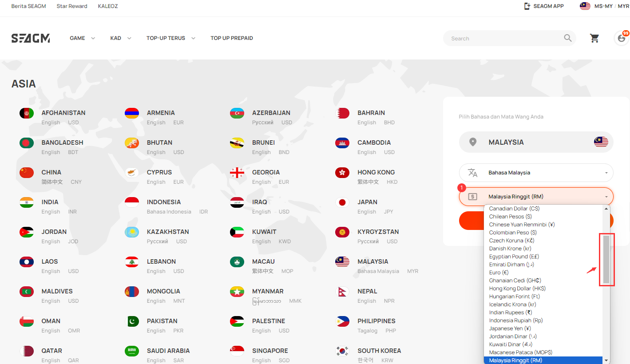This screenshot has width=630, height=364.
Task: Choose Japanese Yen (¥) option
Action: coord(543,328)
